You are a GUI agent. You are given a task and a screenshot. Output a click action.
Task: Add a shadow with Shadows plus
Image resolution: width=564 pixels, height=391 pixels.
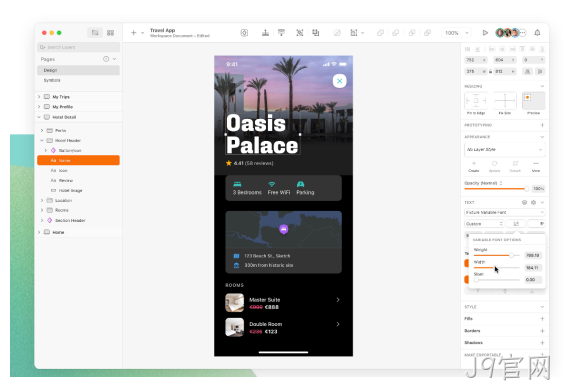tap(542, 342)
